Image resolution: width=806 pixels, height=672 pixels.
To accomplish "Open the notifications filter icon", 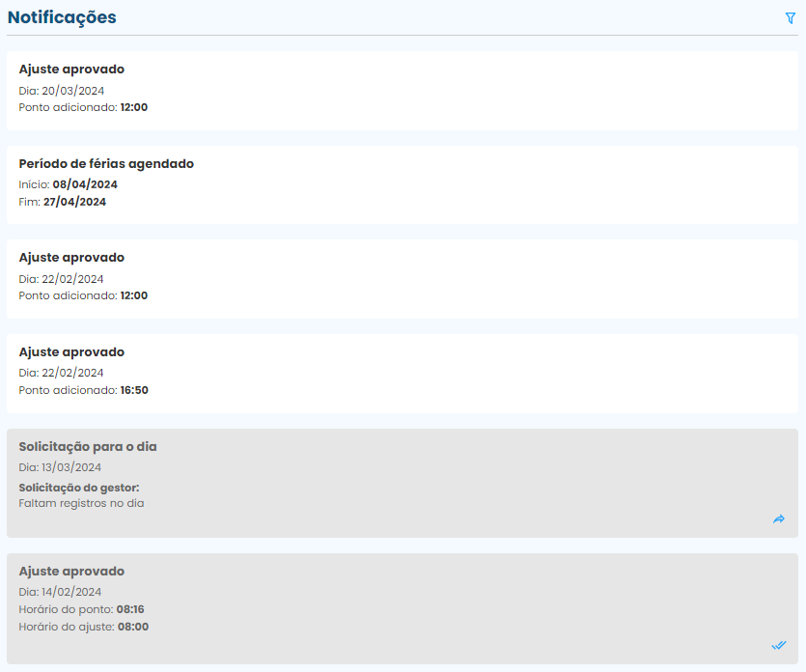I will pos(791,18).
